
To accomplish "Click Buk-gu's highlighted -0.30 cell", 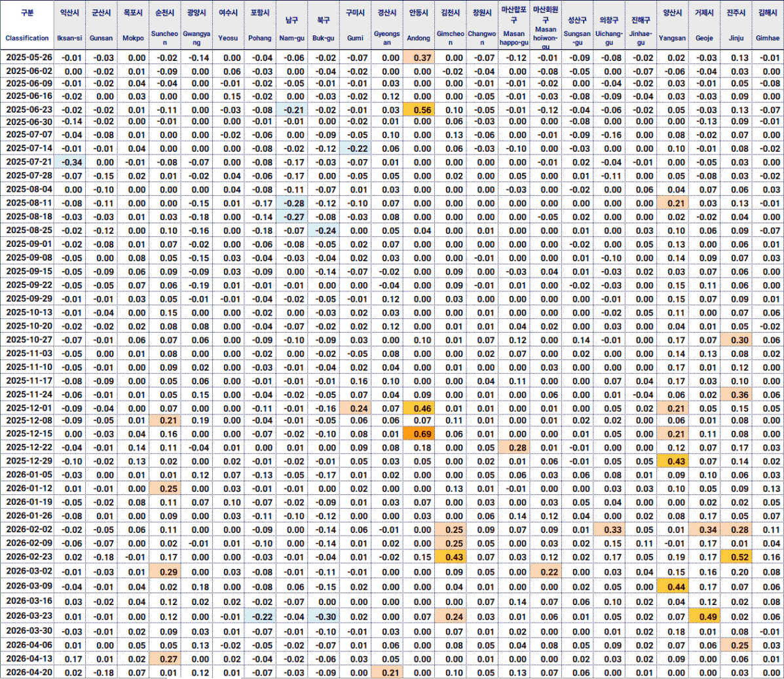I will coord(324,616).
